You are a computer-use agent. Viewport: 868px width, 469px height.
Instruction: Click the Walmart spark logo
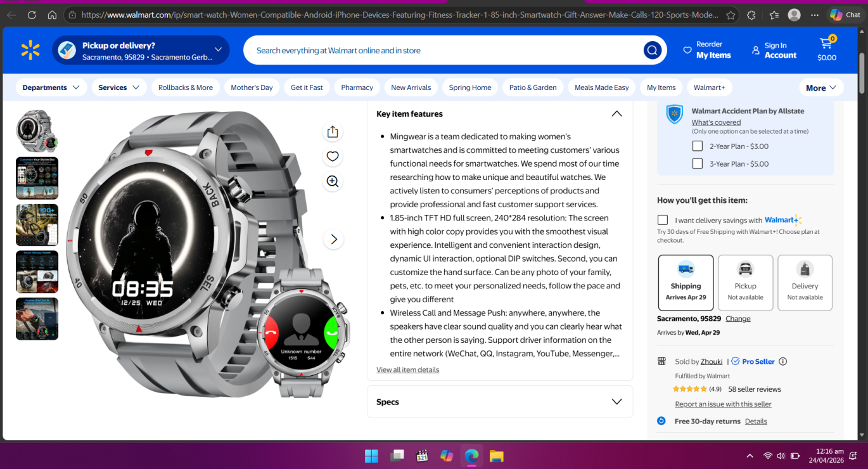point(30,50)
